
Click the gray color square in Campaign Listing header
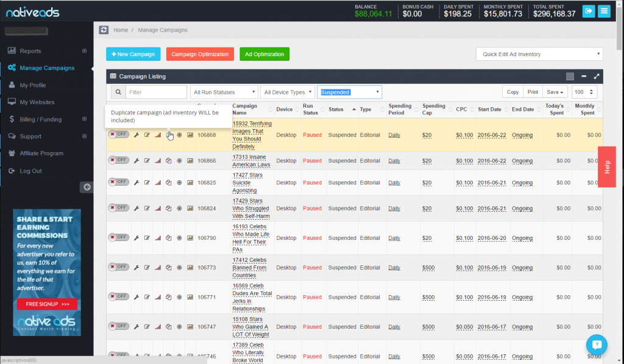[570, 76]
